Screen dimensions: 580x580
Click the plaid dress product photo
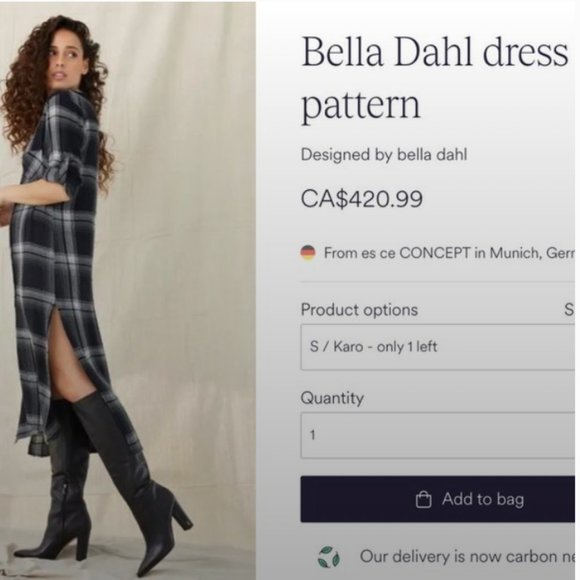coord(128,290)
